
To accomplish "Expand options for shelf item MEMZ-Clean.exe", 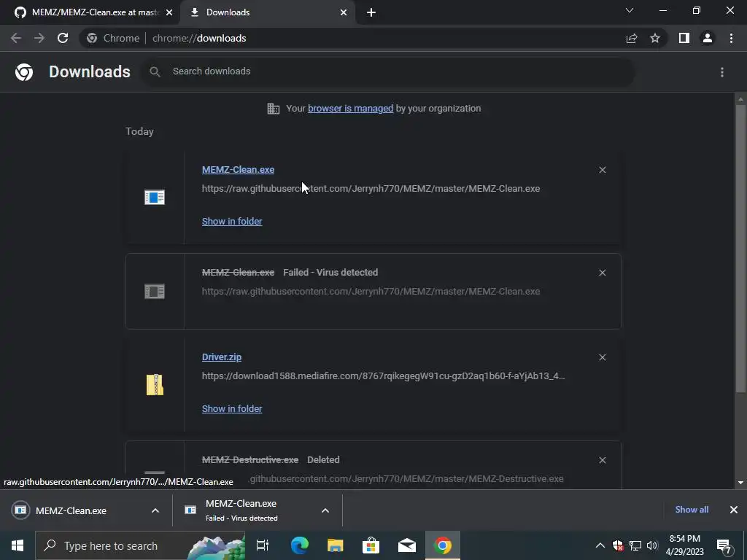I will click(x=155, y=510).
